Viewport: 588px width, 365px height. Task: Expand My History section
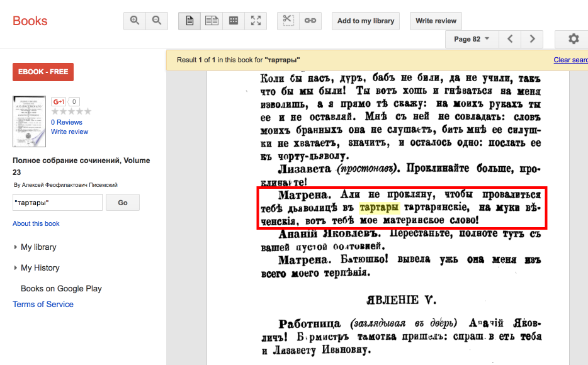click(37, 267)
